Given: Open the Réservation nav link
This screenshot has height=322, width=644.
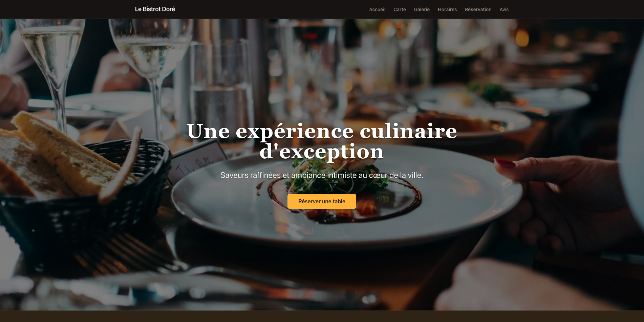Looking at the screenshot, I should (478, 9).
